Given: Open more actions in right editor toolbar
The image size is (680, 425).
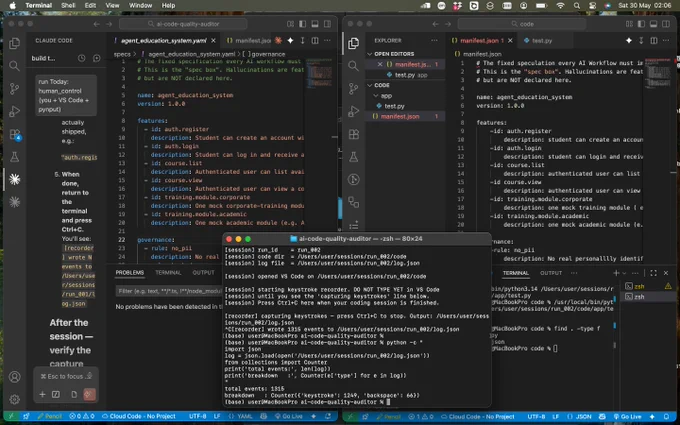Looking at the screenshot, I should [666, 40].
